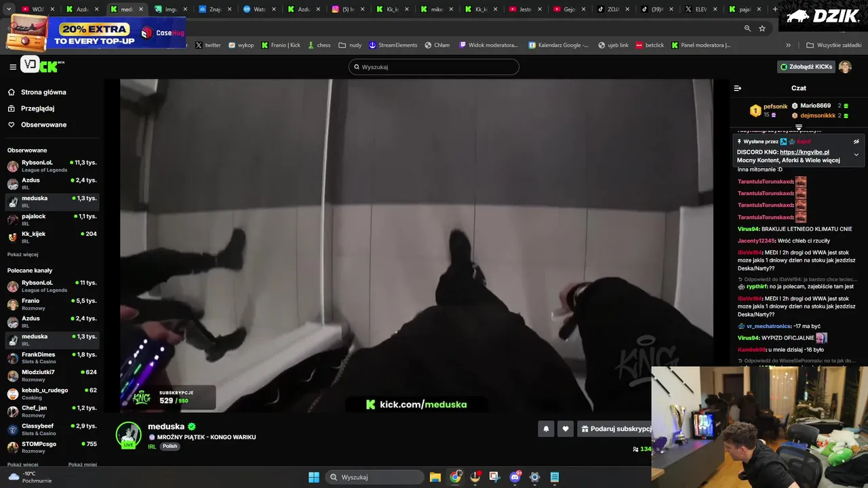Open Azdus channel in Obserwowane list
Viewport: 868px width, 488px height.
(52, 184)
